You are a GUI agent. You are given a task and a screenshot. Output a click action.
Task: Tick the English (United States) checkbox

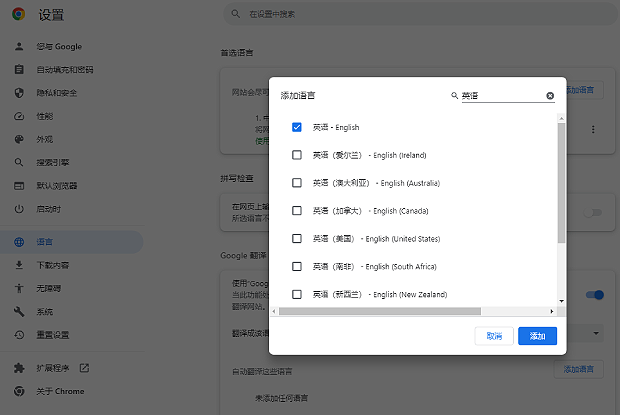(x=297, y=239)
